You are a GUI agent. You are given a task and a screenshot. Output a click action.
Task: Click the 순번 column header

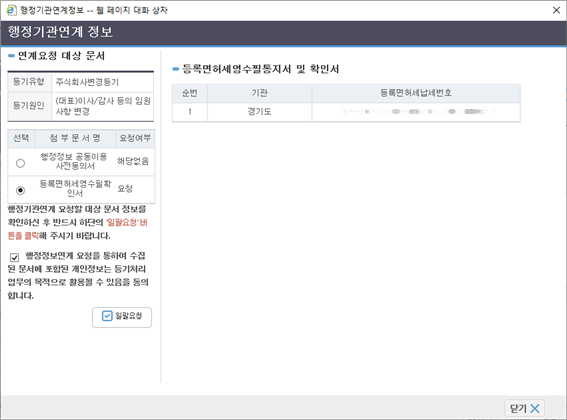pos(190,93)
